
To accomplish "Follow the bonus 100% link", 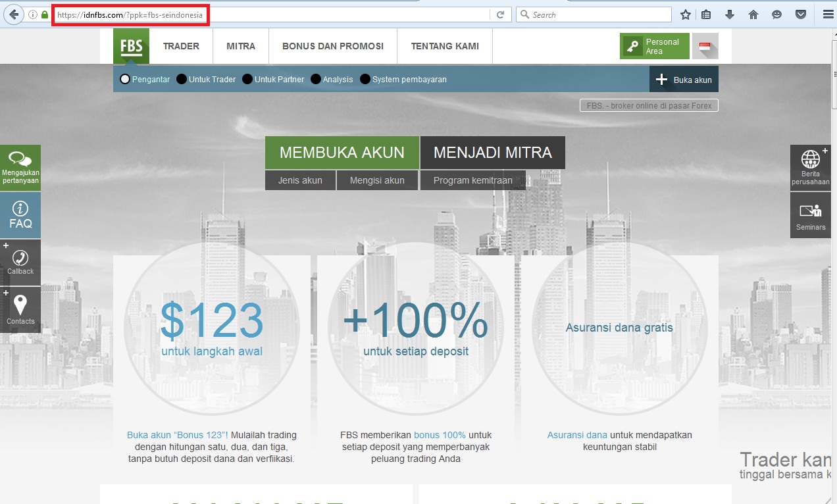I will (440, 435).
